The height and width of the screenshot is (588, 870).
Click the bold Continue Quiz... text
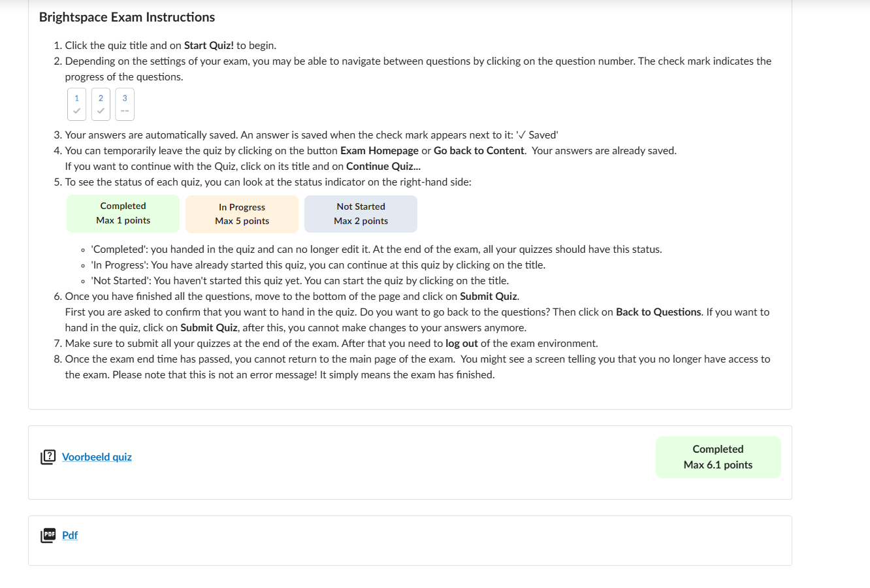(383, 166)
